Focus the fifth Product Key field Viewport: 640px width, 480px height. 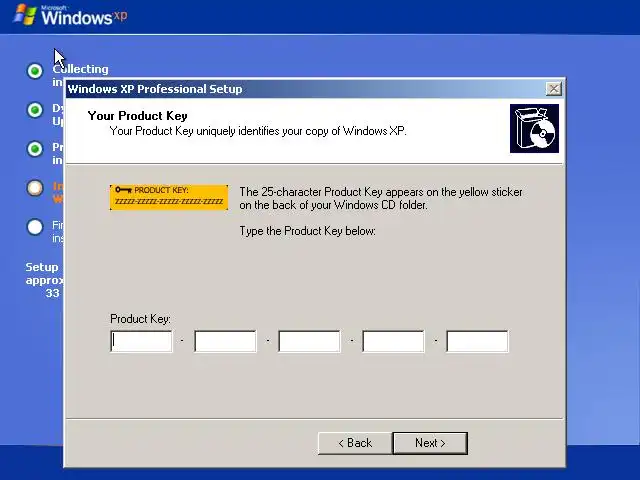pyautogui.click(x=478, y=341)
